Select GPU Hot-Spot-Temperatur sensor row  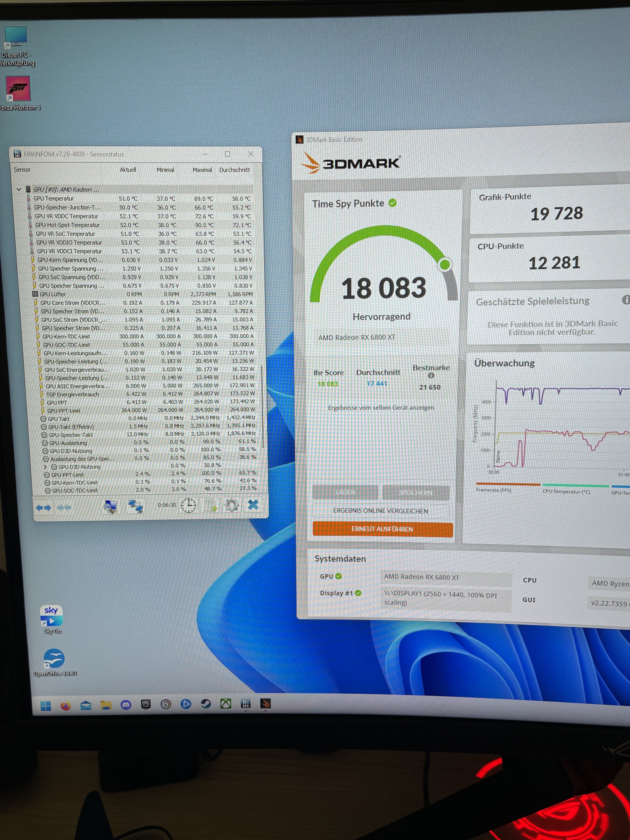tap(67, 225)
